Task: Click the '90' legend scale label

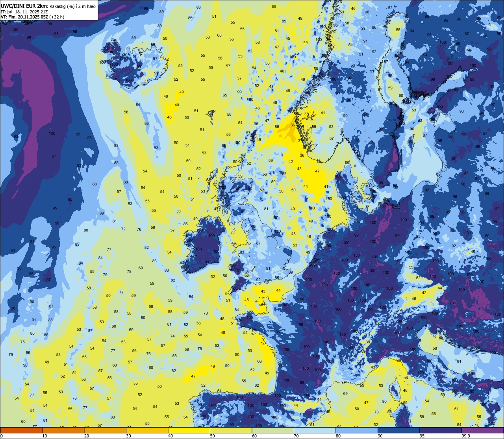Action: (380, 436)
